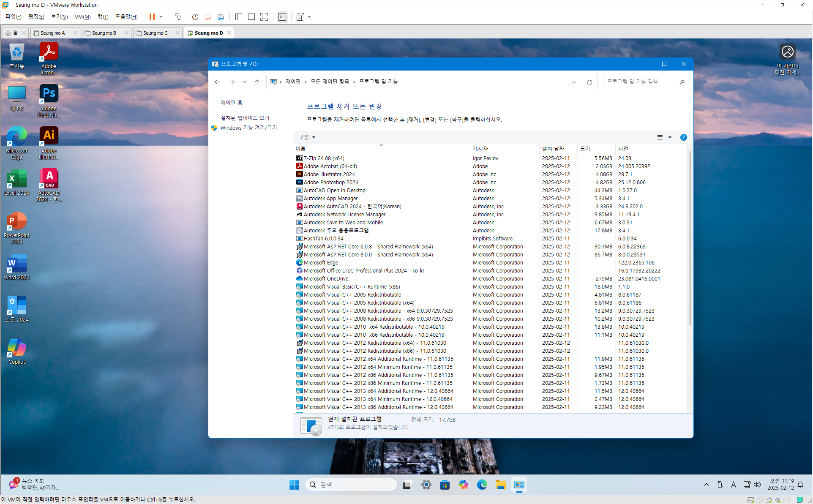Click Settings gear in Windows taskbar
This screenshot has height=504, width=813.
point(426,485)
